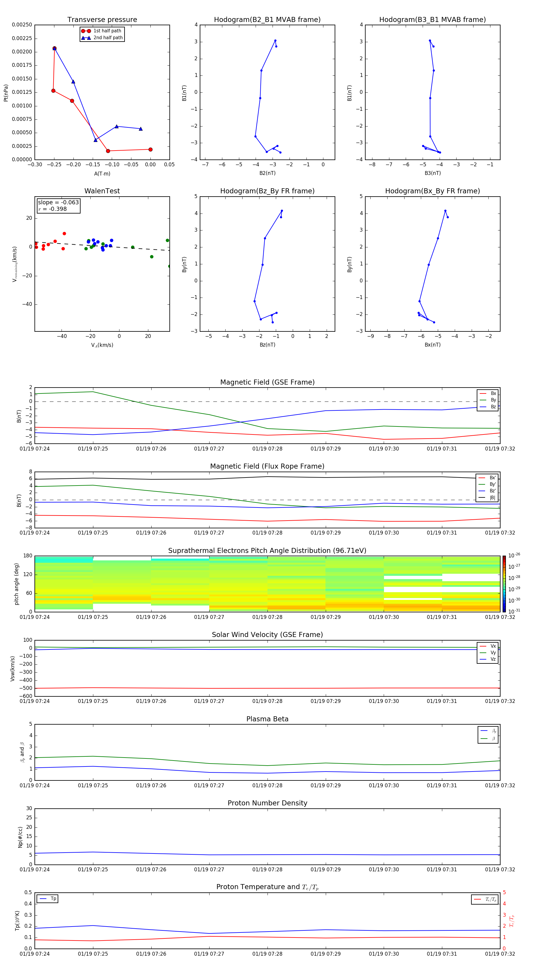Screen dimensions: 535x980
Task: Click the 'Hodogram(B3_B1 MVAB frame)' title
Action: point(432,20)
